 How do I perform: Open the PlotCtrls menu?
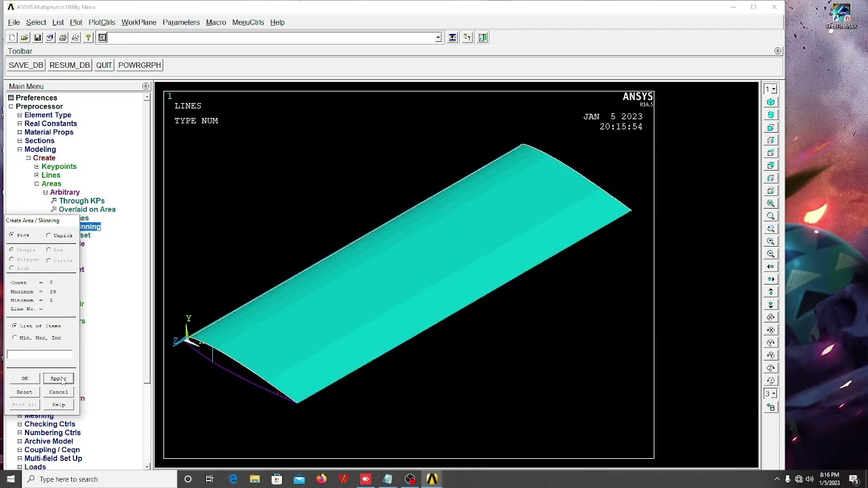[x=102, y=22]
